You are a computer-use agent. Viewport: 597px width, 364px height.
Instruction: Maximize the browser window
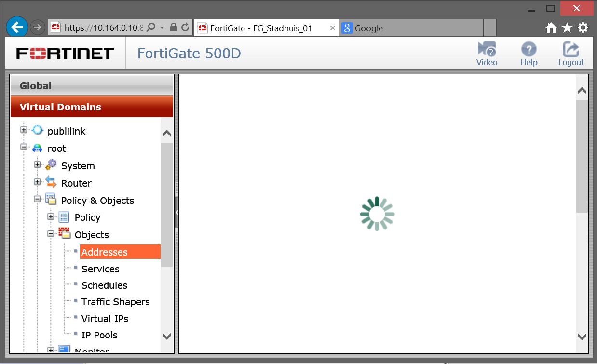tap(550, 8)
